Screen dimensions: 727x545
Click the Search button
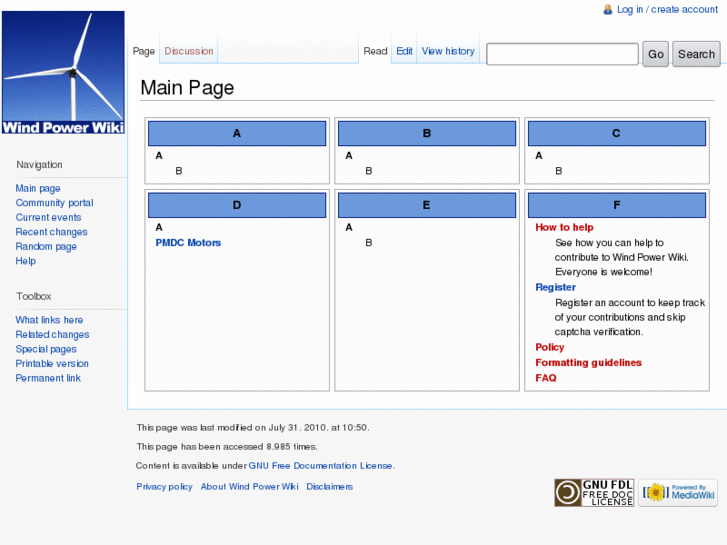click(x=696, y=54)
